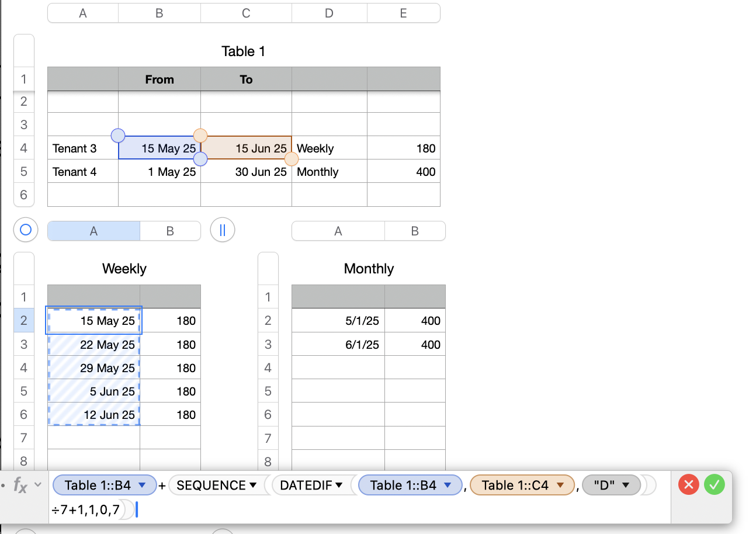This screenshot has height=534, width=756.
Task: Select the "Monthly" cell in Tenant 4 row
Action: (330, 171)
